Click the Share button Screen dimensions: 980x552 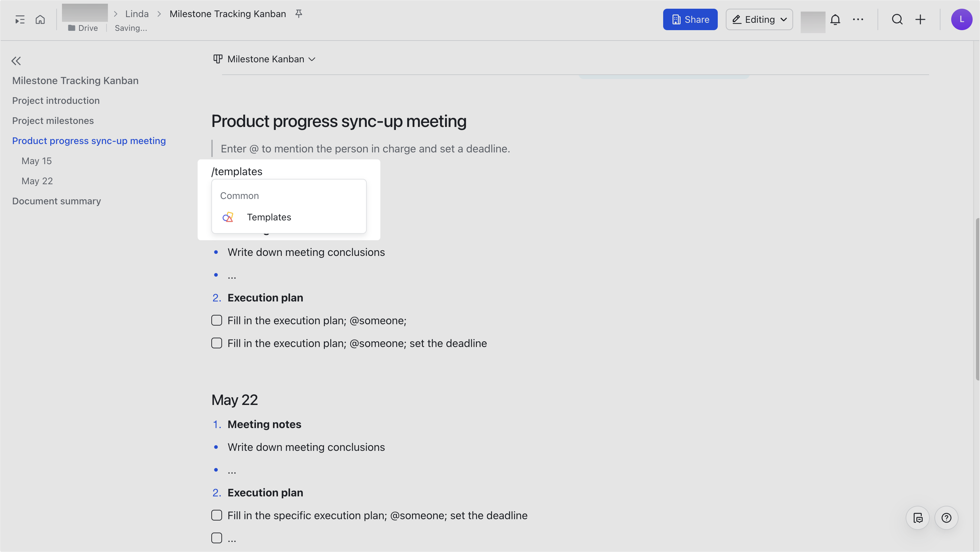[x=690, y=19]
